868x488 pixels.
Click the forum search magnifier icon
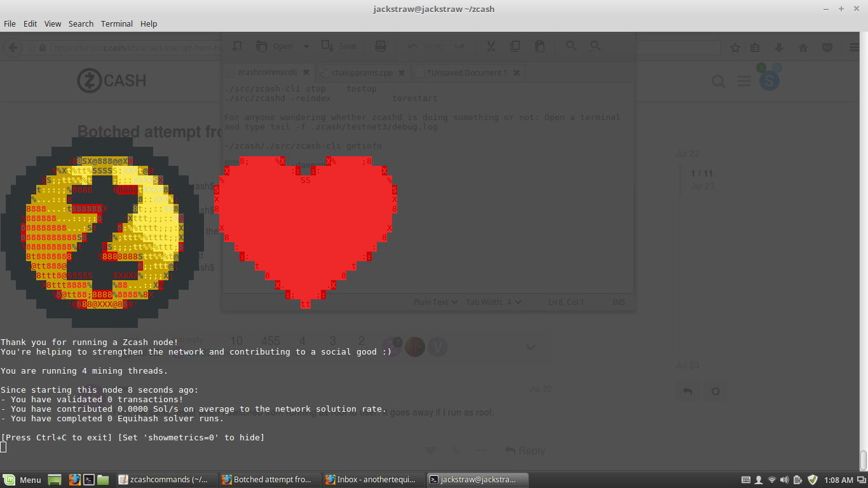coord(719,81)
